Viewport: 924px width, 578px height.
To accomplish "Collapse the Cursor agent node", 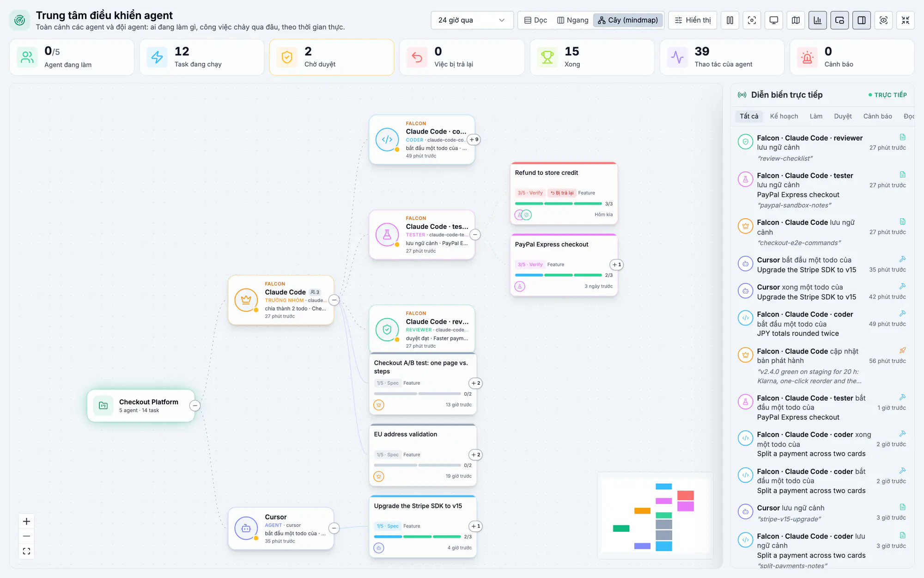I will (334, 528).
